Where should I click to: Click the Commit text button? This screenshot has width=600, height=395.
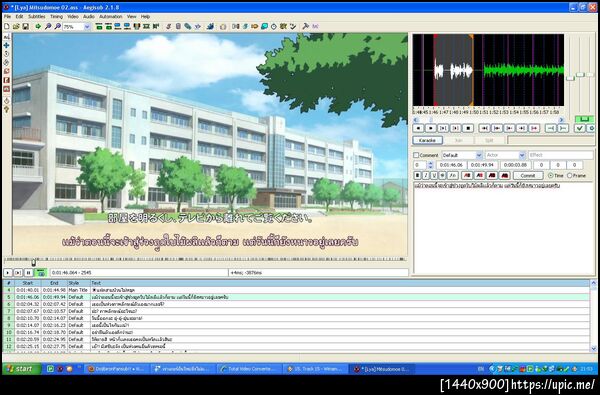click(528, 175)
